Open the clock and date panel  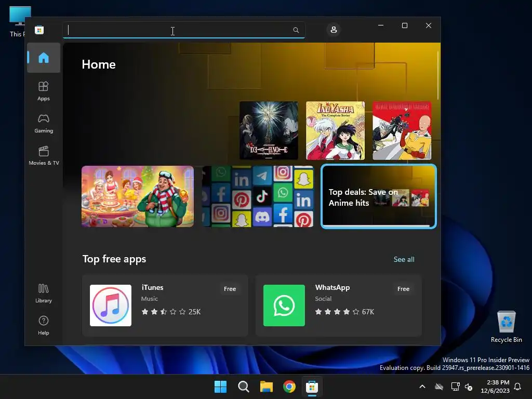coord(495,387)
